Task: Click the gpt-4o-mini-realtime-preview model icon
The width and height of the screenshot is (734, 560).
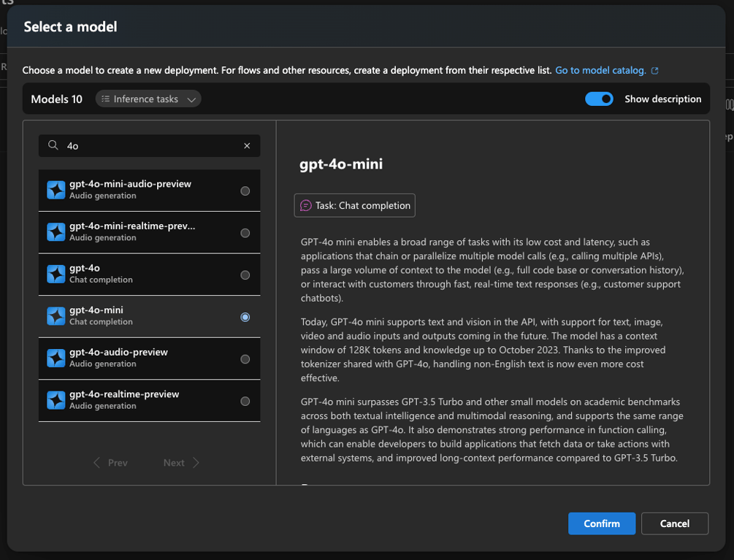Action: [56, 232]
